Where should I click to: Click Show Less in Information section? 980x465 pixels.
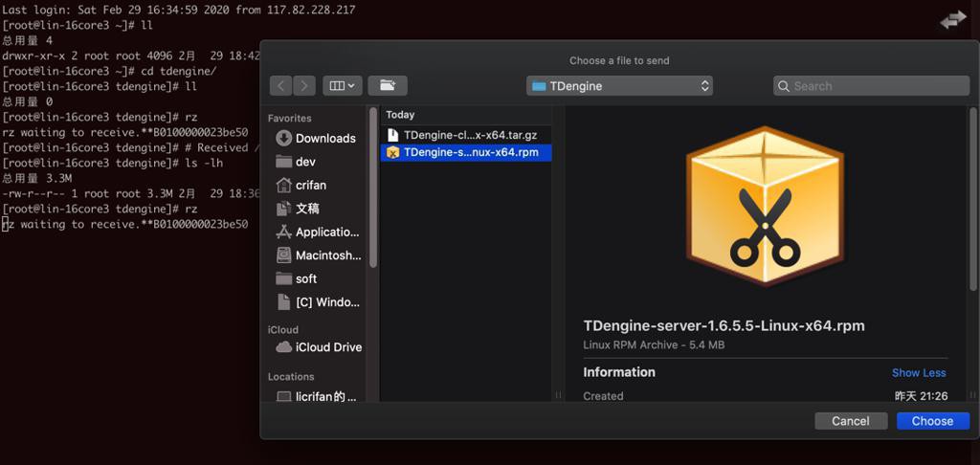coord(919,372)
